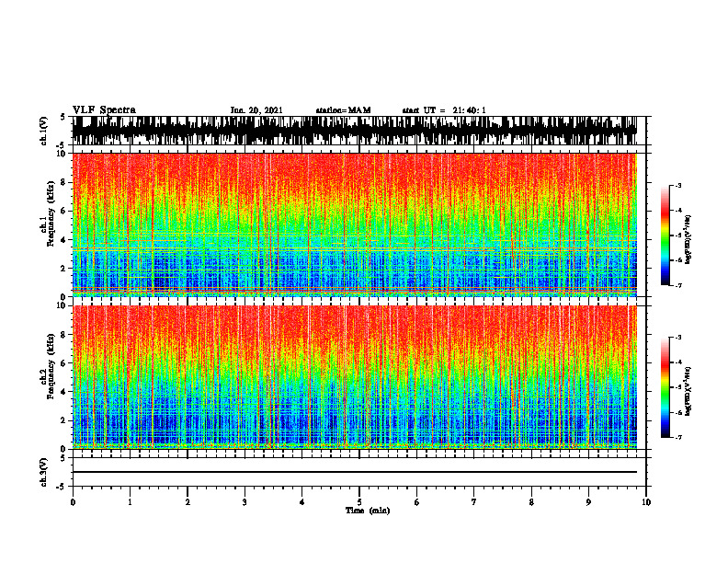Click the "start UT = 21:40: 1" text
Image resolution: width=728 pixels, height=563 pixels.
[444, 110]
